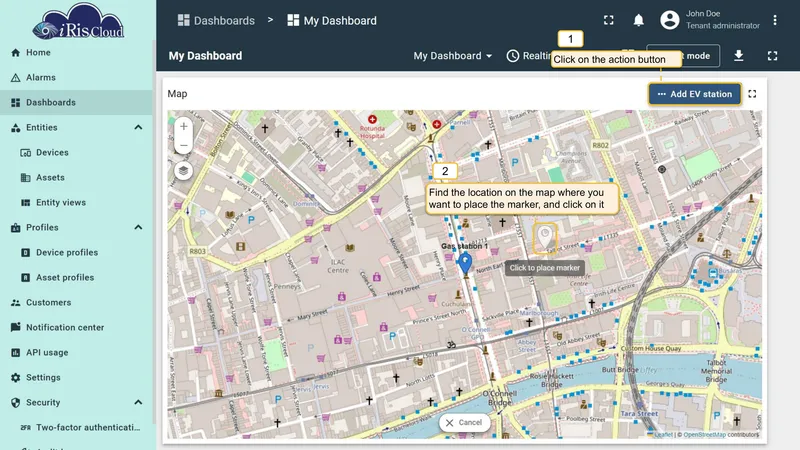Open the Leaflet attribution link
Screen dimensions: 800x450
tap(663, 435)
